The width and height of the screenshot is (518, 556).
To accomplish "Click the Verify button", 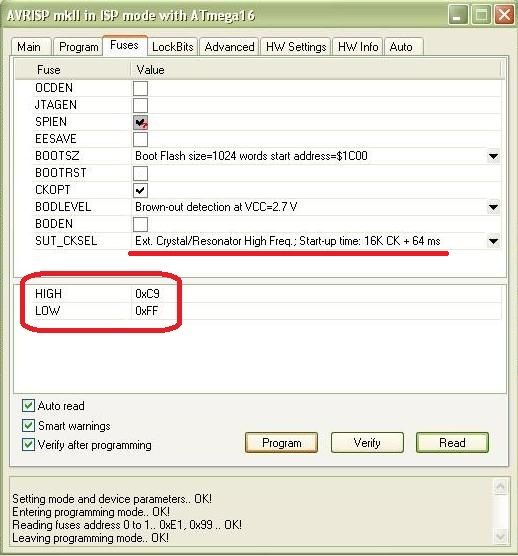I will [x=367, y=443].
